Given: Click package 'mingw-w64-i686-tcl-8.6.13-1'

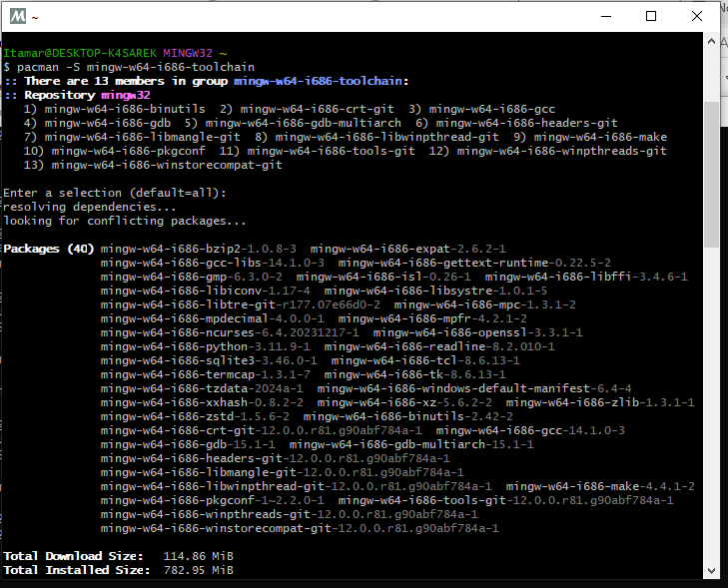Looking at the screenshot, I should (425, 360).
